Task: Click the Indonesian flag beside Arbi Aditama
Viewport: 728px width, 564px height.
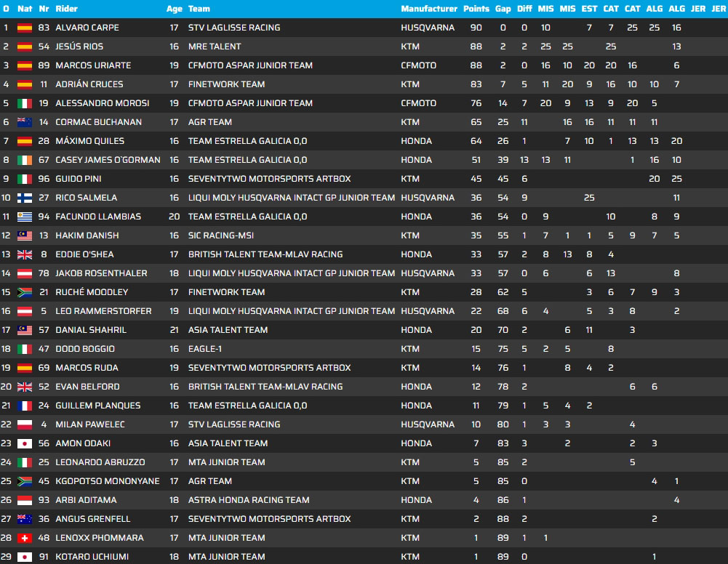Action: click(25, 500)
